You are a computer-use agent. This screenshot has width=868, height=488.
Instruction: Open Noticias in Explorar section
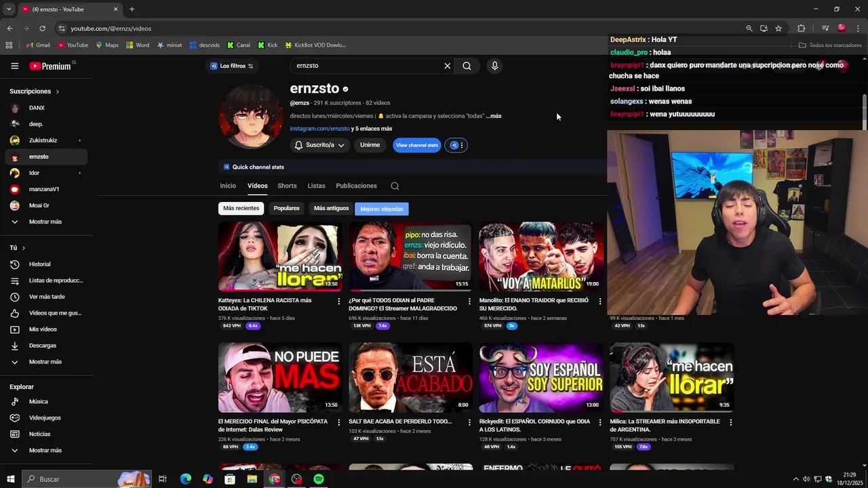(x=46, y=434)
